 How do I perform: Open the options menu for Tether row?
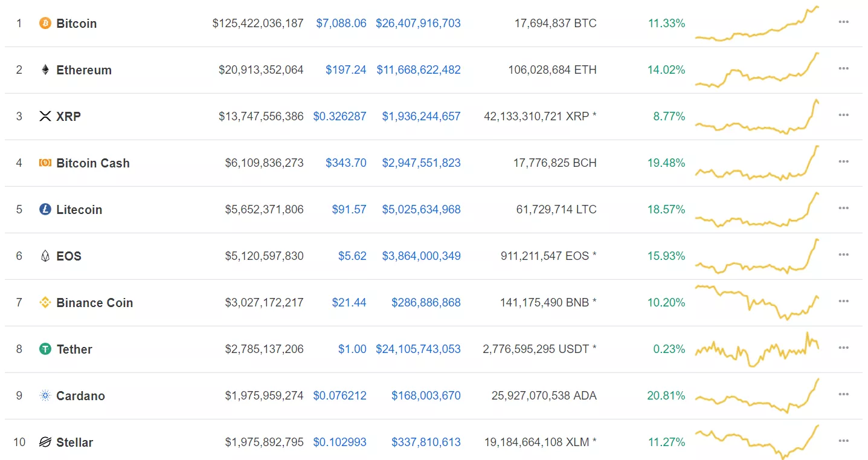(843, 347)
